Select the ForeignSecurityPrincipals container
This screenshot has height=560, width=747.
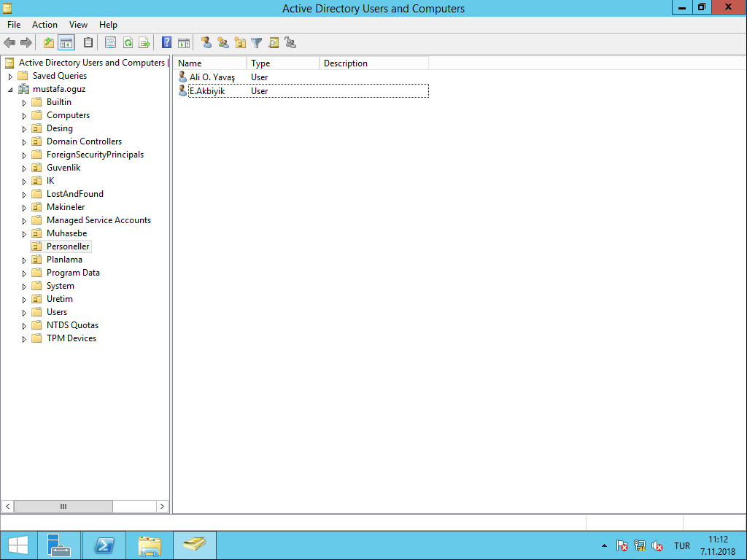96,155
